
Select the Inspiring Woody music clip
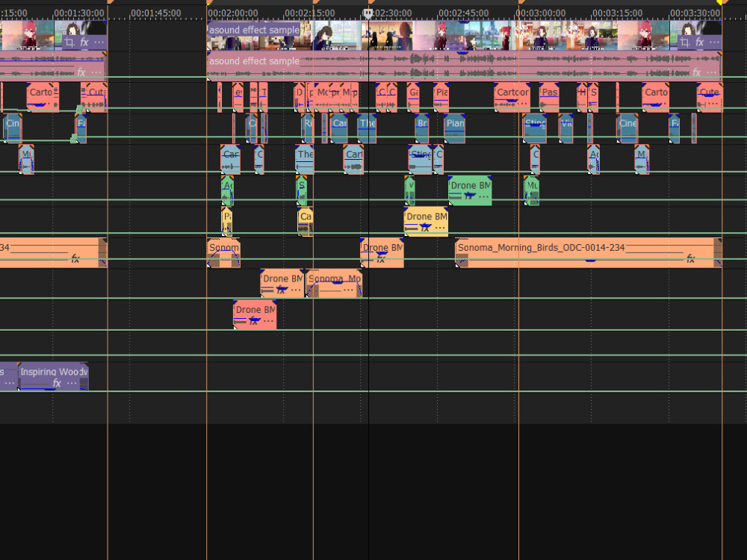pyautogui.click(x=53, y=376)
